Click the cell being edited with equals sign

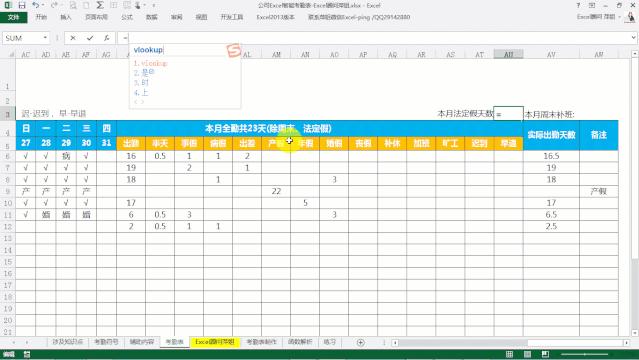click(x=508, y=114)
